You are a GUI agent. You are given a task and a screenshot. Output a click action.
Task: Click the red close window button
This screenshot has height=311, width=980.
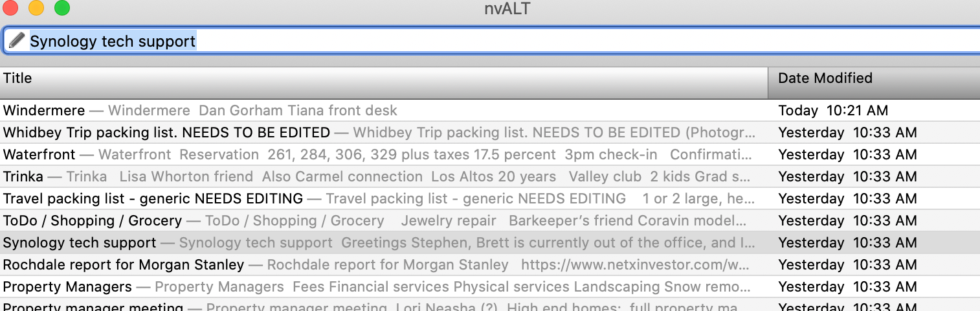(10, 8)
